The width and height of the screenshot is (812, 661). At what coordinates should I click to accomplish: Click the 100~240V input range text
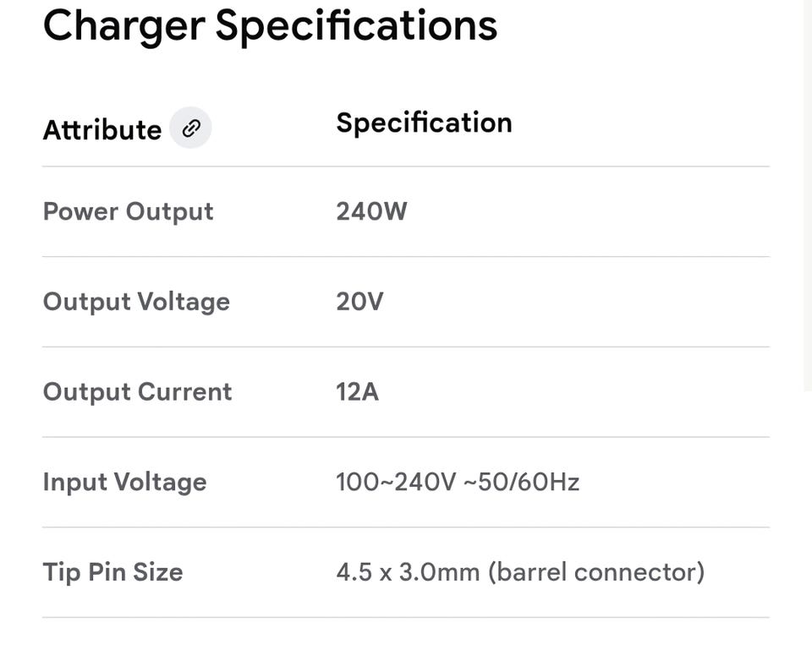pyautogui.click(x=396, y=482)
